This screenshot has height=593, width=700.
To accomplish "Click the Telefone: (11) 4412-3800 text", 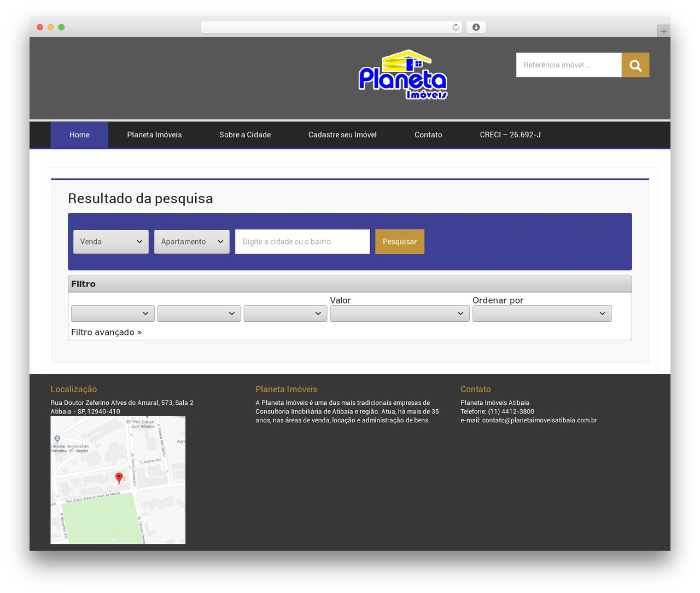I will pyautogui.click(x=497, y=411).
